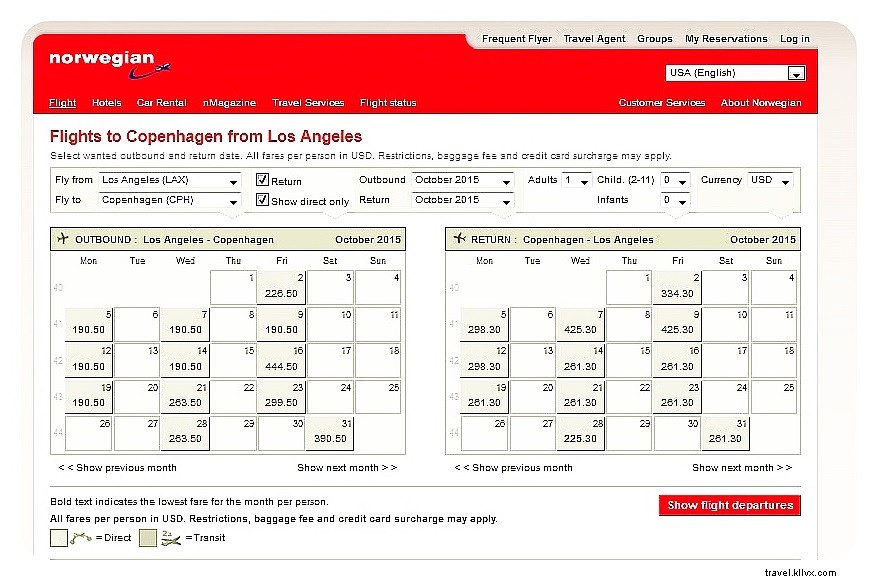The height and width of the screenshot is (581, 878).
Task: Select return October 28 fare 225.30
Action: point(580,433)
